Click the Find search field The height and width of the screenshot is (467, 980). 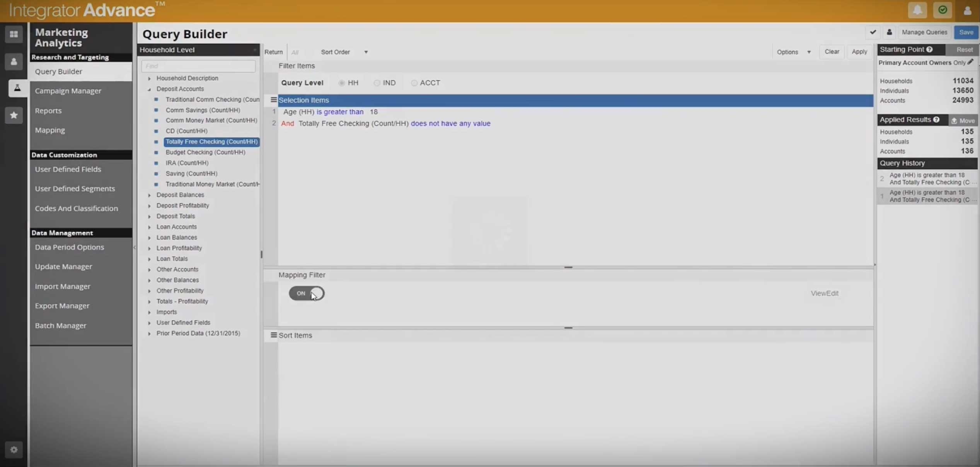[198, 66]
